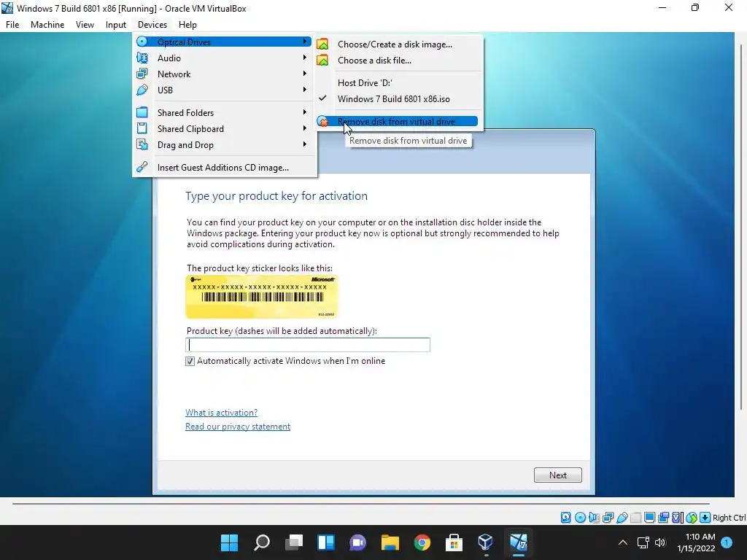Click the optical disk status bar icon
Screen dimensions: 747x560
click(x=580, y=517)
